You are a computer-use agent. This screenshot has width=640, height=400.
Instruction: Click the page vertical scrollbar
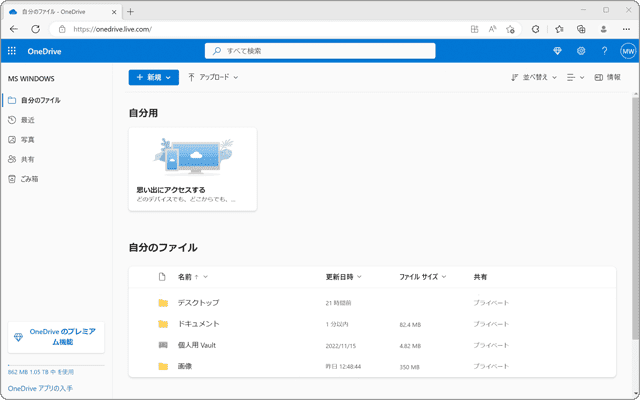[x=636, y=216]
